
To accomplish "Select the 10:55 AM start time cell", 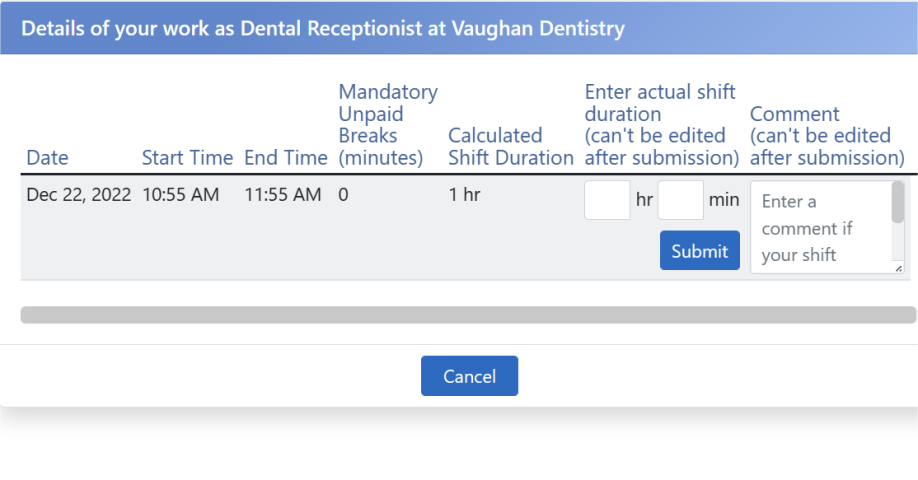I will point(180,194).
